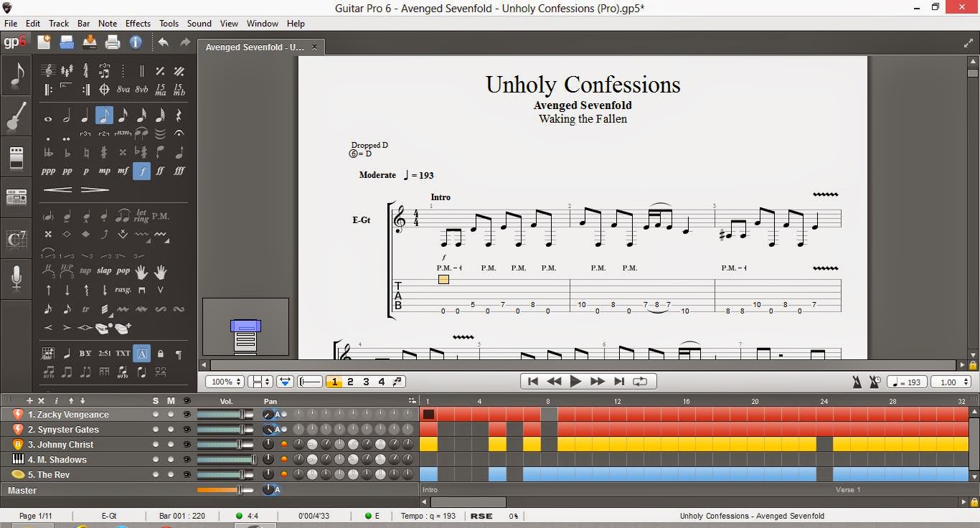Open the Sound menu
The width and height of the screenshot is (980, 528).
point(199,23)
